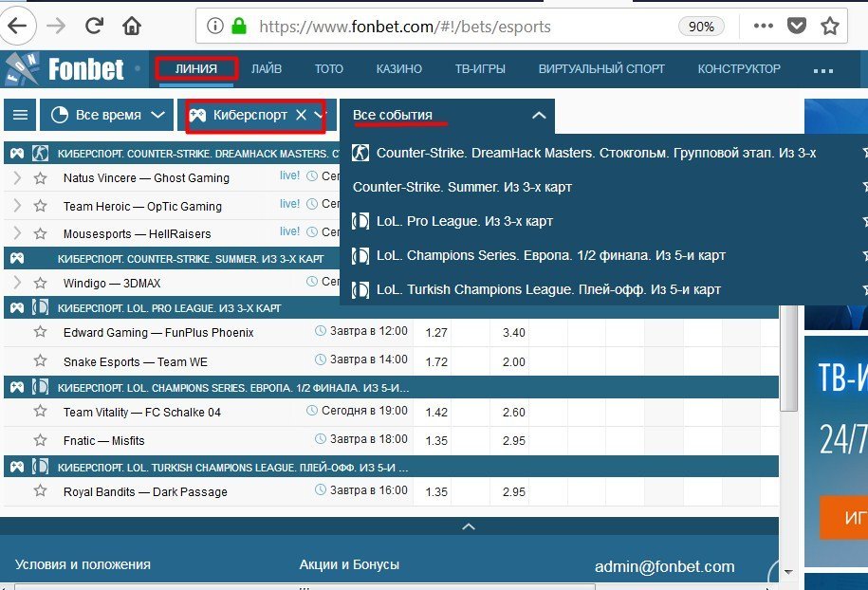This screenshot has width=868, height=590.
Task: Open the hamburger menu in filter bar
Action: (x=20, y=115)
